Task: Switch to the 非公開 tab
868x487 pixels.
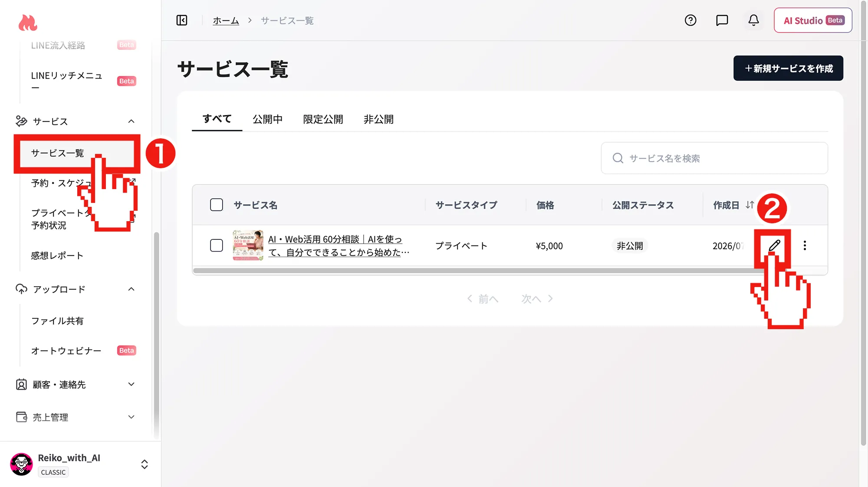Action: coord(378,119)
